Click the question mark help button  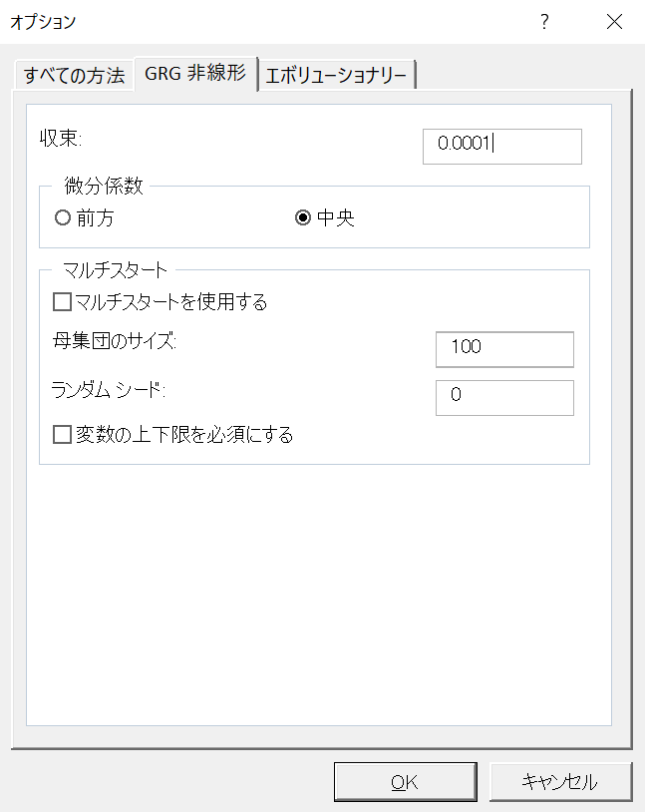544,22
